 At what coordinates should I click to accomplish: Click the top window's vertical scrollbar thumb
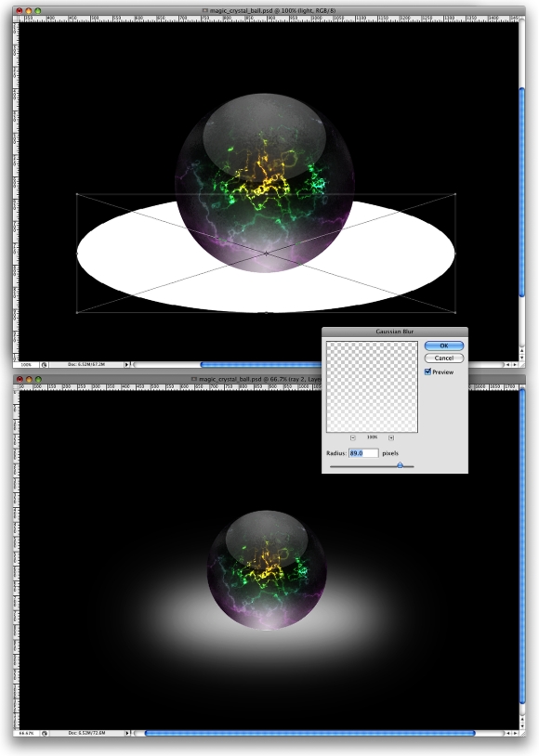pyautogui.click(x=521, y=192)
